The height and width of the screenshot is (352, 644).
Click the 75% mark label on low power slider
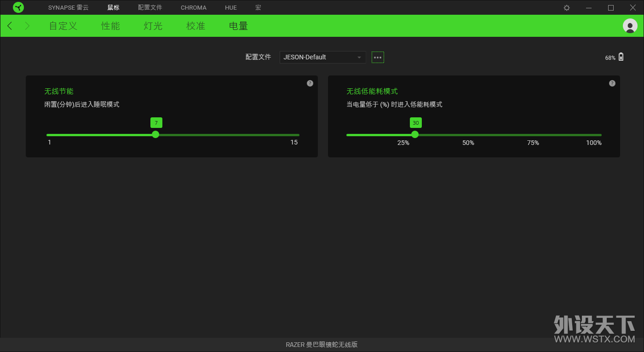click(533, 143)
